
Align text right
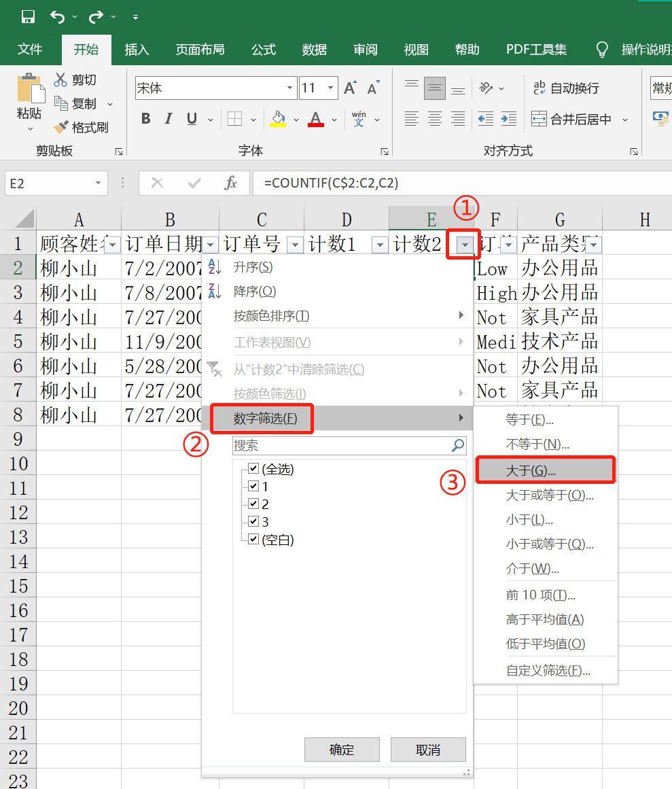(x=458, y=119)
